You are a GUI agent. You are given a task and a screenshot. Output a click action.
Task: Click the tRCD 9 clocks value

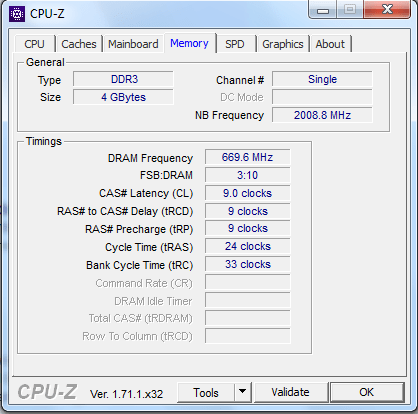[247, 211]
